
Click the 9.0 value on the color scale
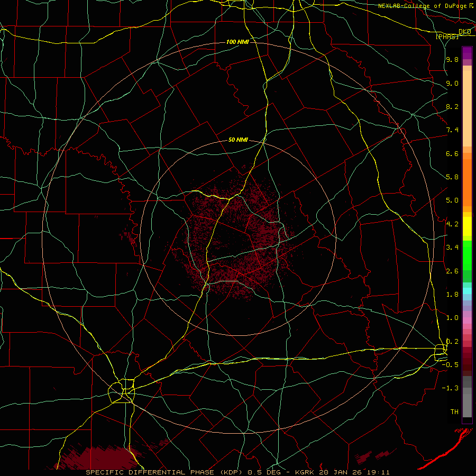click(x=452, y=83)
